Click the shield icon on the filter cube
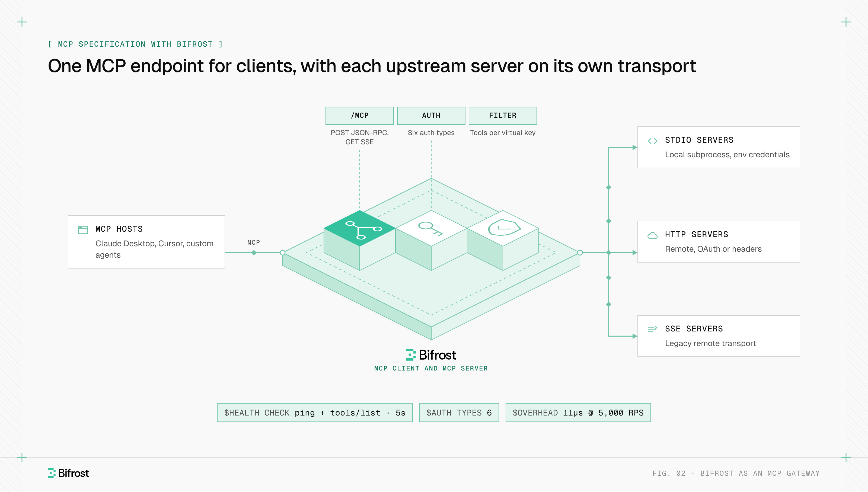This screenshot has width=868, height=492. [505, 227]
